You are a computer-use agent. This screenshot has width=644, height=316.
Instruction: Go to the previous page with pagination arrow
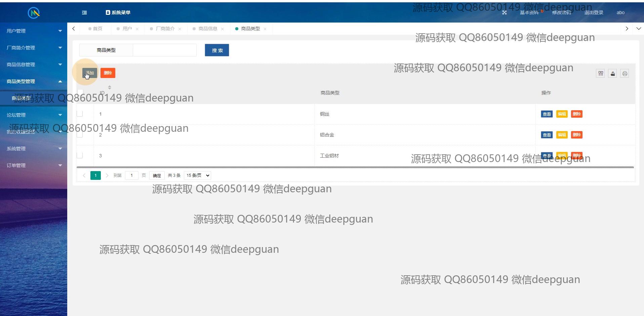(x=84, y=175)
